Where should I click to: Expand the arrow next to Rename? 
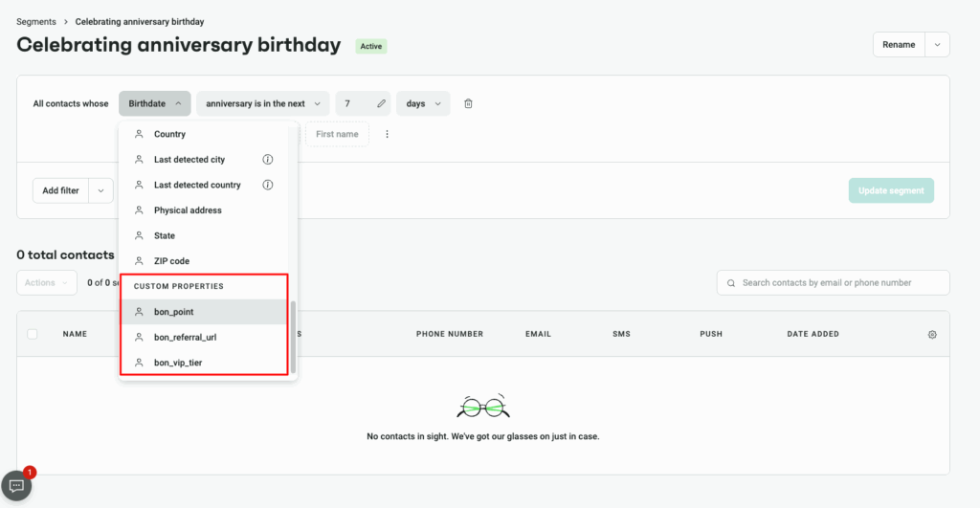click(937, 45)
